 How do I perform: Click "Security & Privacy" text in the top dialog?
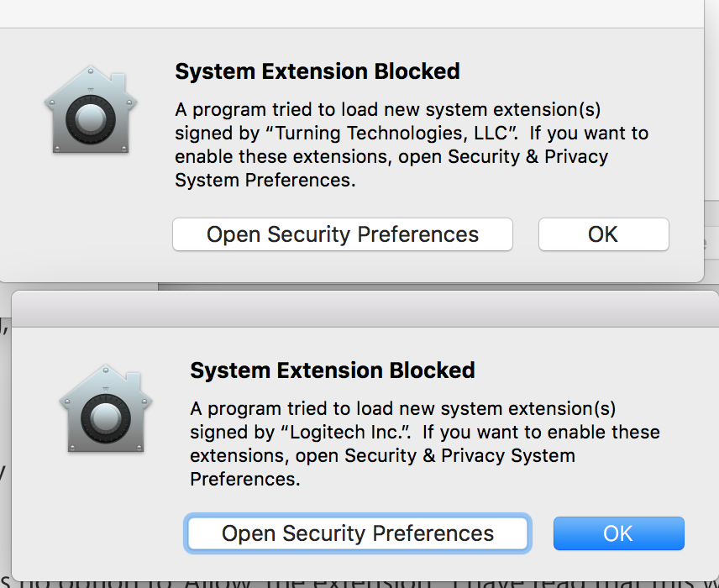coord(527,157)
